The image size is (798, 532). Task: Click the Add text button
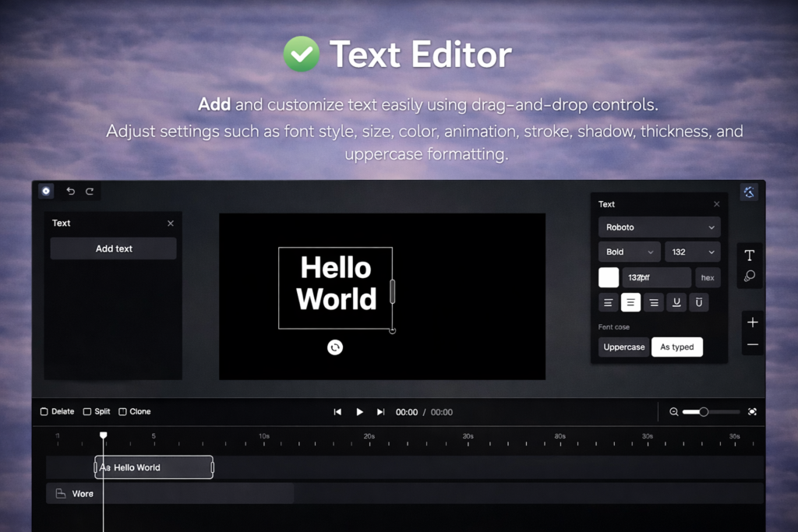click(x=114, y=248)
